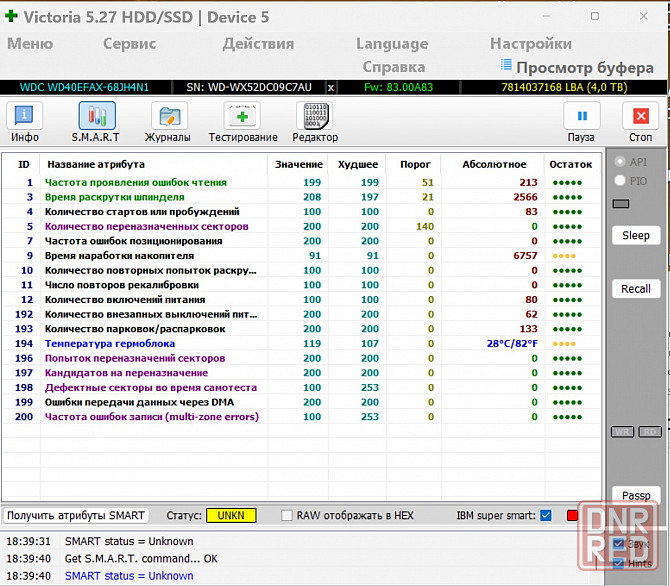The width and height of the screenshot is (670, 586).
Task: Switch to the Тестирование surface test
Action: [243, 123]
